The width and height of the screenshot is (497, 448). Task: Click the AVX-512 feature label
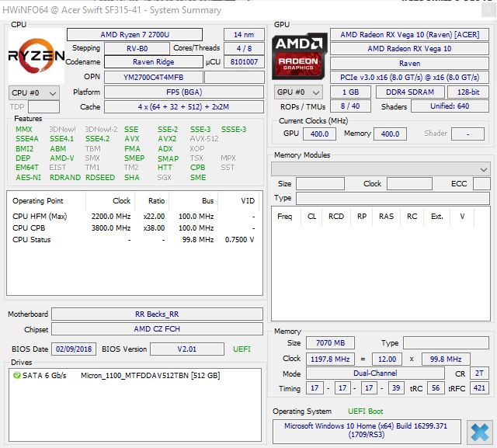point(204,139)
